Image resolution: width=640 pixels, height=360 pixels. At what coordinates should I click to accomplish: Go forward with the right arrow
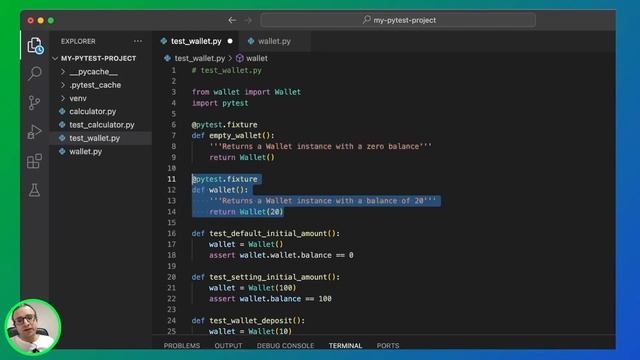coord(248,20)
